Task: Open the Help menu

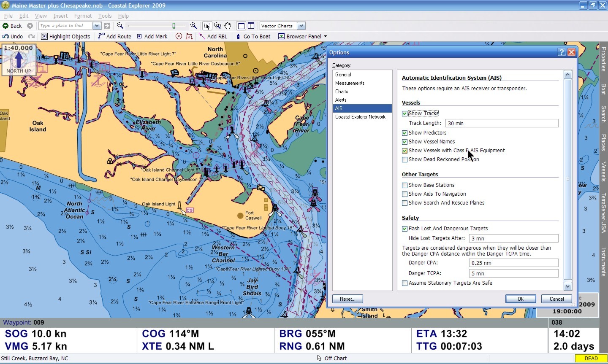Action: pyautogui.click(x=123, y=16)
